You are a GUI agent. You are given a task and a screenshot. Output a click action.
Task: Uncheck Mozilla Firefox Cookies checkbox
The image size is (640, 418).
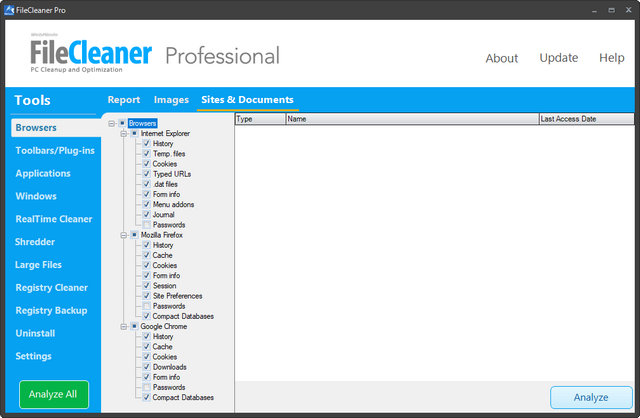pyautogui.click(x=147, y=265)
